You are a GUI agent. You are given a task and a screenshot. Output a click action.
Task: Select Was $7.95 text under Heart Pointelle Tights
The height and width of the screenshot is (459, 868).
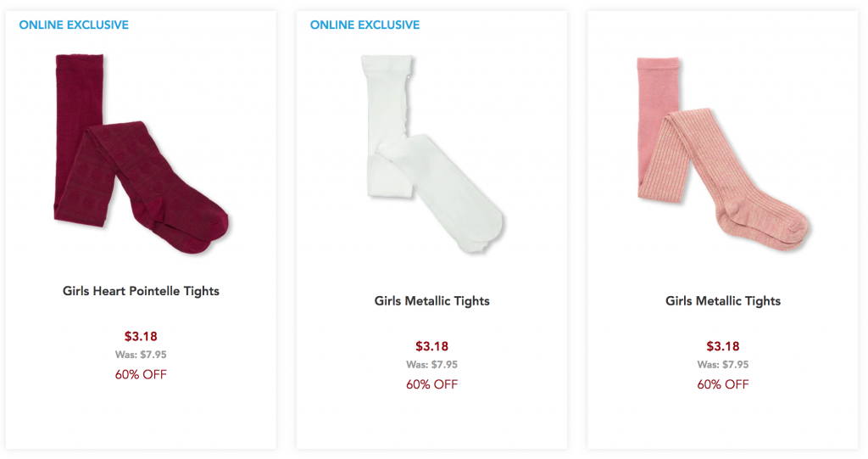(x=141, y=355)
